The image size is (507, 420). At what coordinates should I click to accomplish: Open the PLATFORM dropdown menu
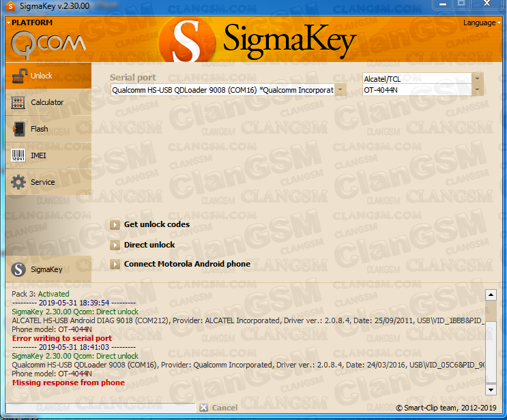29,22
